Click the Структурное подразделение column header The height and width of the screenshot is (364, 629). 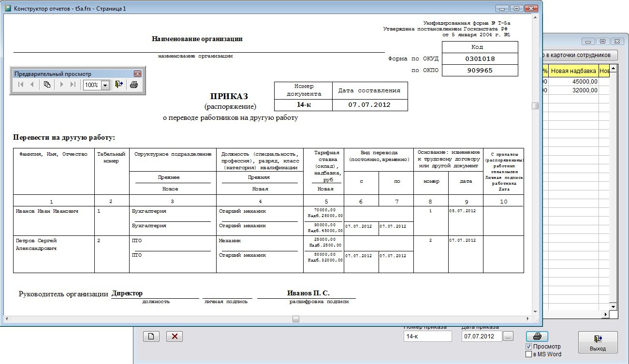point(173,154)
